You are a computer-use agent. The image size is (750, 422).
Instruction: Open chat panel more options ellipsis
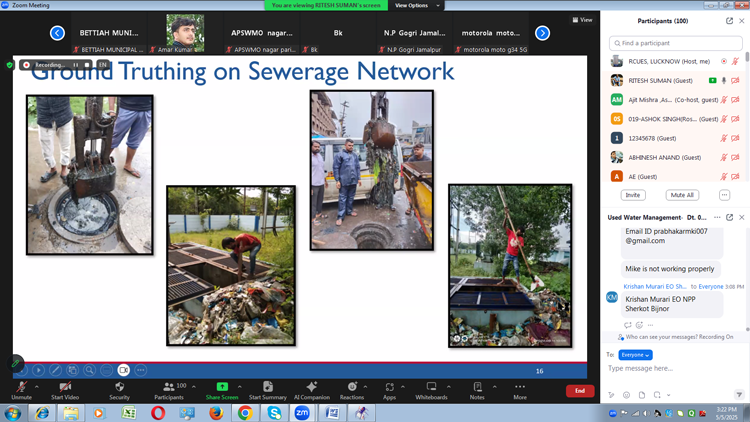[717, 217]
